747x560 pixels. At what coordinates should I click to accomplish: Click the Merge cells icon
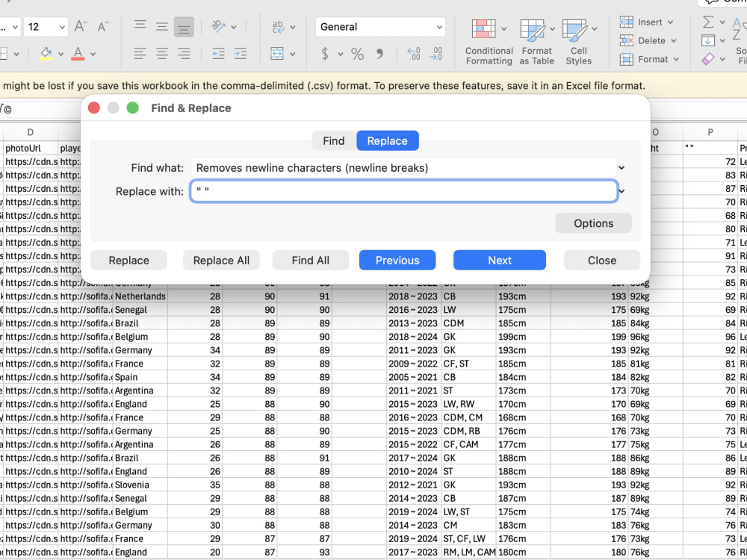click(x=277, y=53)
